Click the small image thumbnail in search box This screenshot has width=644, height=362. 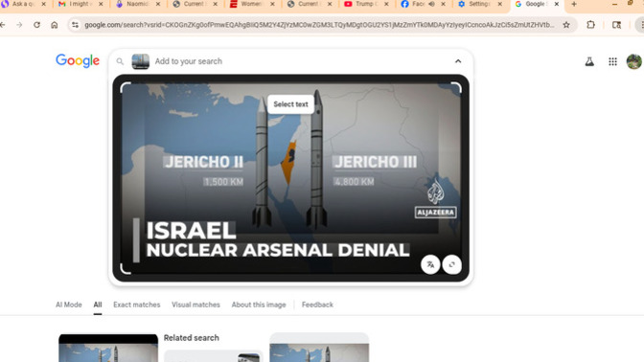(x=141, y=61)
